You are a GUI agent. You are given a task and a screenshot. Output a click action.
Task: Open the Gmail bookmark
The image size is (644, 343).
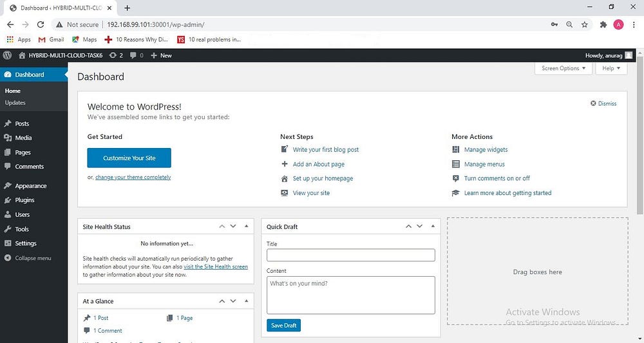[52, 39]
